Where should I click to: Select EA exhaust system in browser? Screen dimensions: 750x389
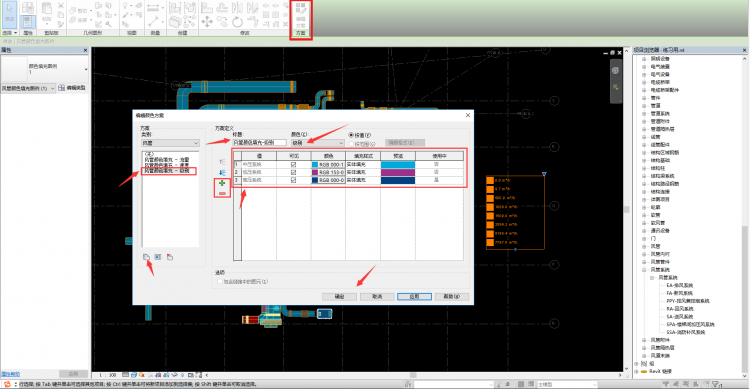[x=680, y=285]
